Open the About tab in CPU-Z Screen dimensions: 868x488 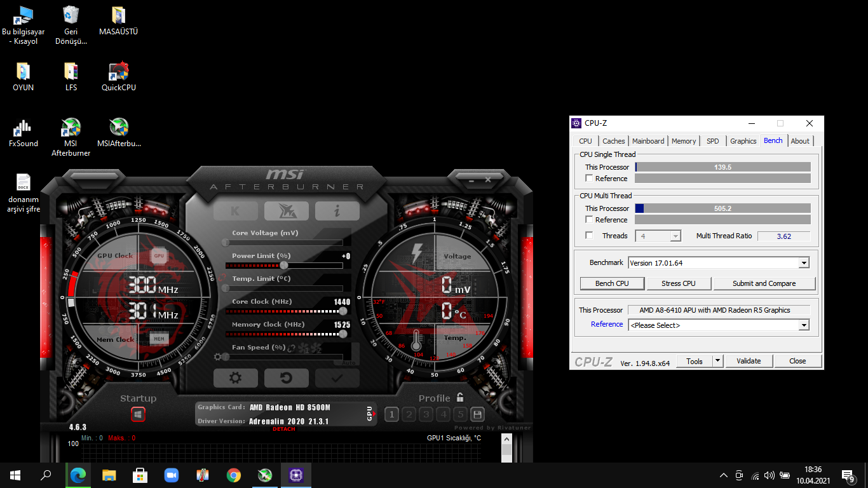[800, 141]
